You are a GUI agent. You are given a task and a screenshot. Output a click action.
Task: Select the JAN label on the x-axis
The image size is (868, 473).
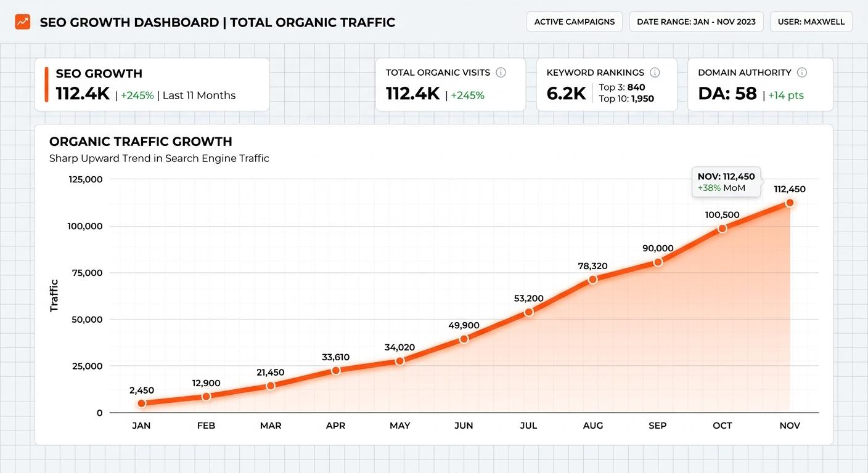(x=142, y=426)
